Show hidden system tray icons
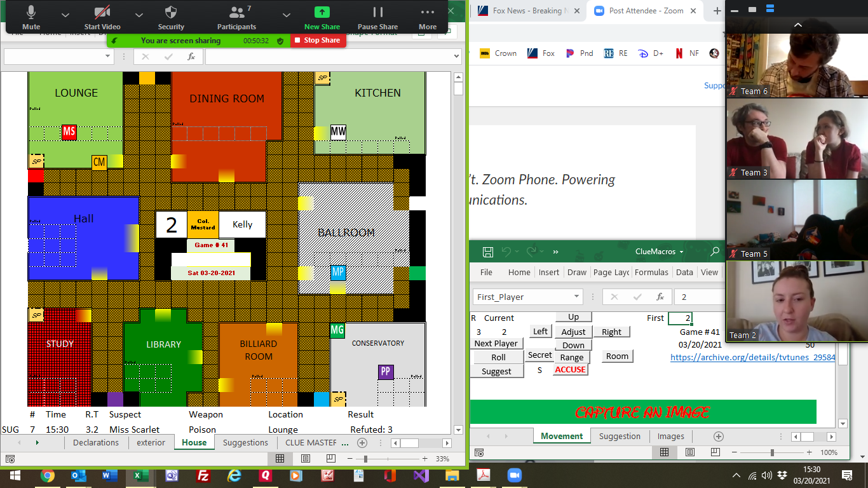Image resolution: width=868 pixels, height=488 pixels. 736,475
